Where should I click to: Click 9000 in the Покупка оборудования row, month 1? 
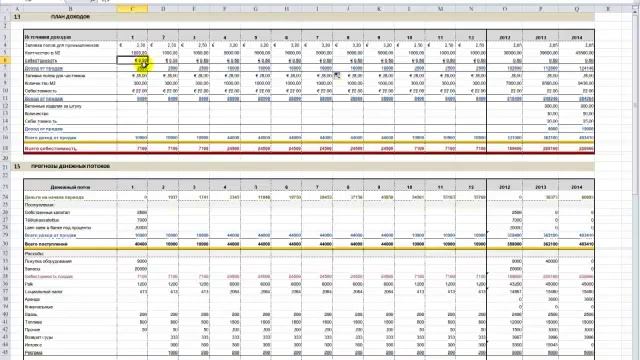pos(142,261)
